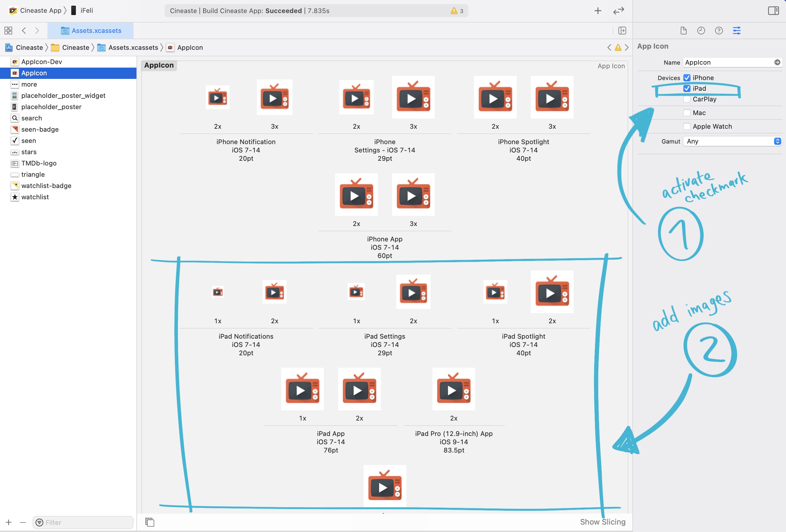Image resolution: width=786 pixels, height=532 pixels.
Task: Select watchlist-badge asset
Action: (x=68, y=186)
